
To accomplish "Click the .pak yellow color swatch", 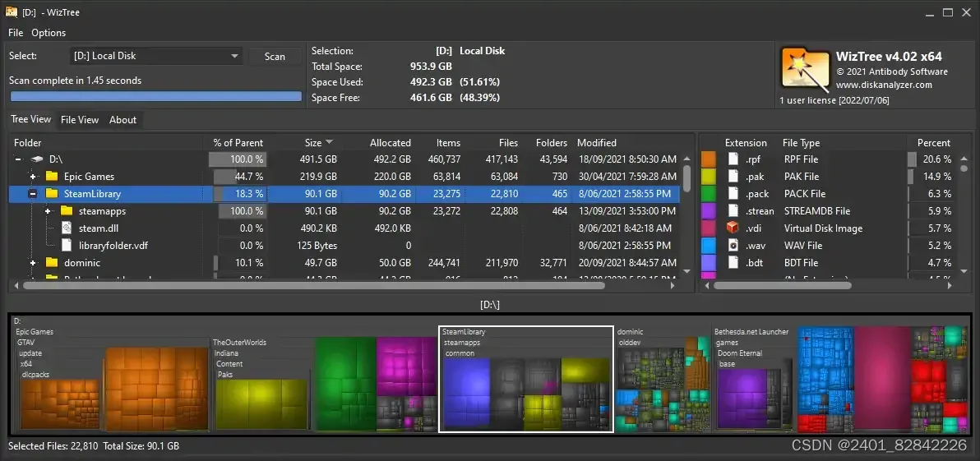I will coord(708,177).
